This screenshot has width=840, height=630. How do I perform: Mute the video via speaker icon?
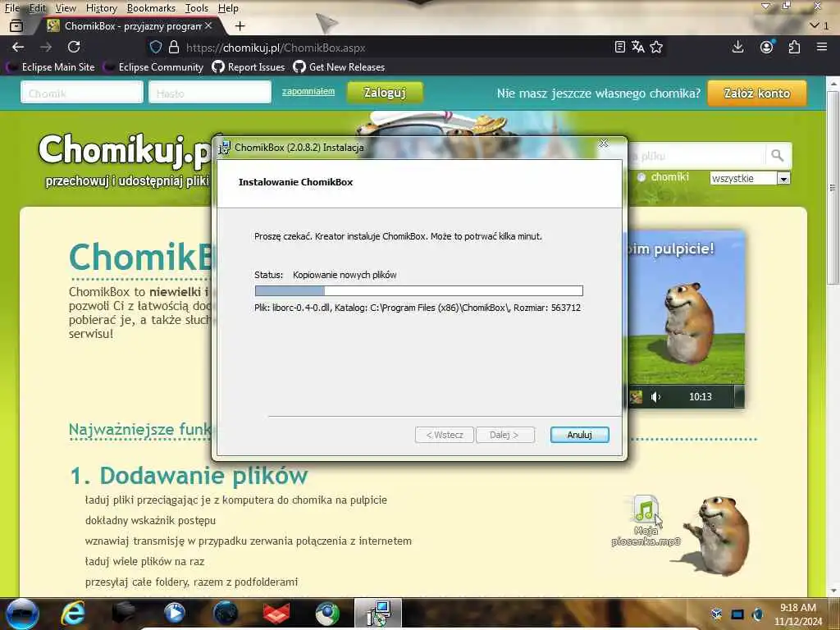(x=655, y=397)
